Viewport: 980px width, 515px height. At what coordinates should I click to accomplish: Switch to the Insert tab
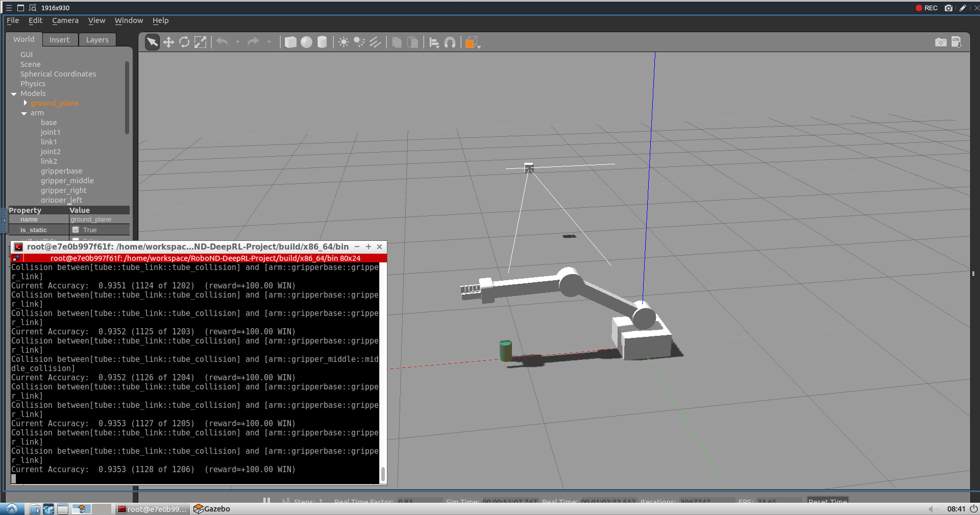click(60, 39)
